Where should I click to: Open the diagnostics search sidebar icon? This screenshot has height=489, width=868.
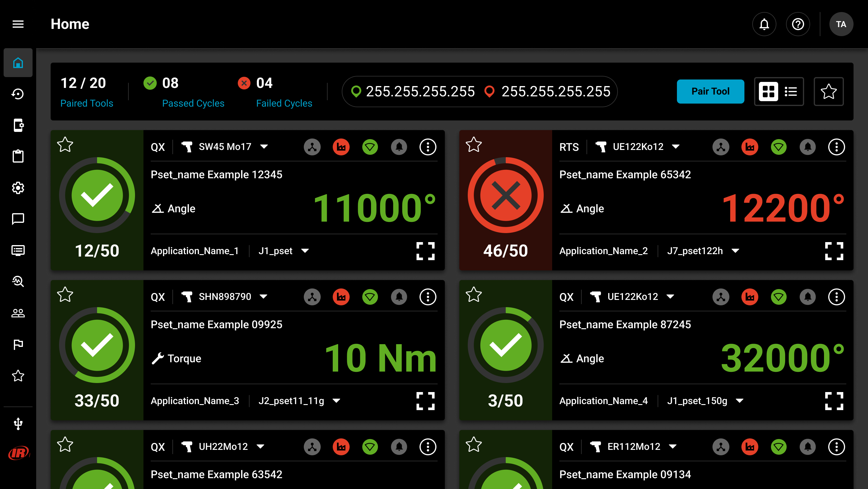[x=18, y=281]
